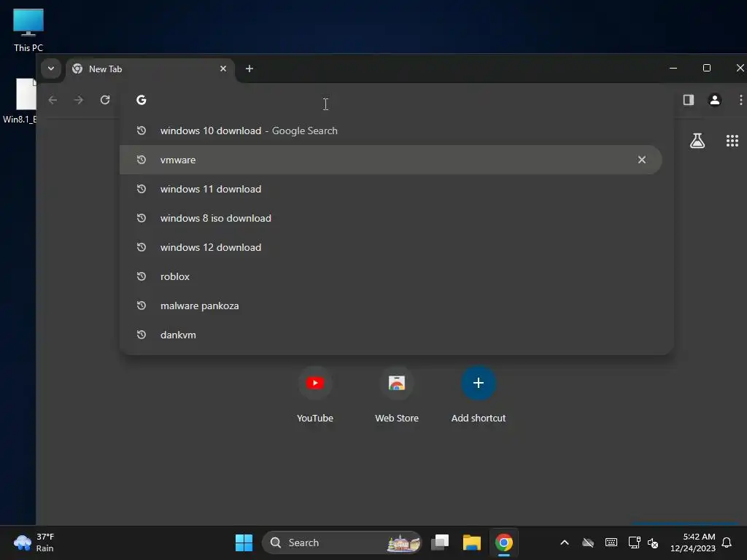Go forward with the forward arrow
The height and width of the screenshot is (560, 747).
coord(79,100)
